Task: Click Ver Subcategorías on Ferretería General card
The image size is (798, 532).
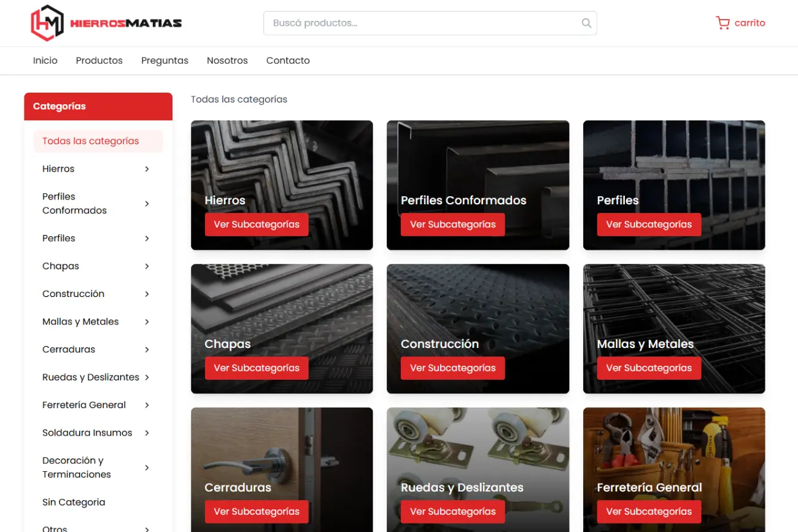Action: (x=649, y=512)
